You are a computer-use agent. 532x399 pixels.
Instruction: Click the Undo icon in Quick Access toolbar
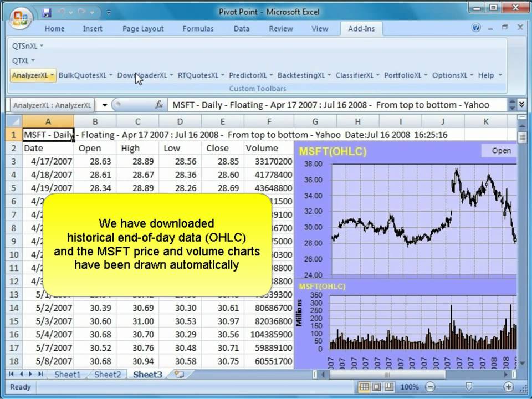coord(62,12)
